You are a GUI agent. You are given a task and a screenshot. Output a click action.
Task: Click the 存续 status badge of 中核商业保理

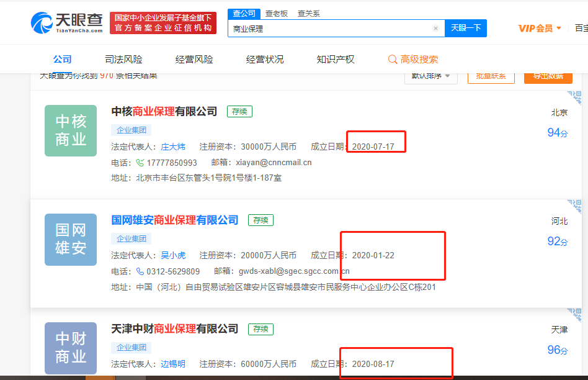point(239,112)
